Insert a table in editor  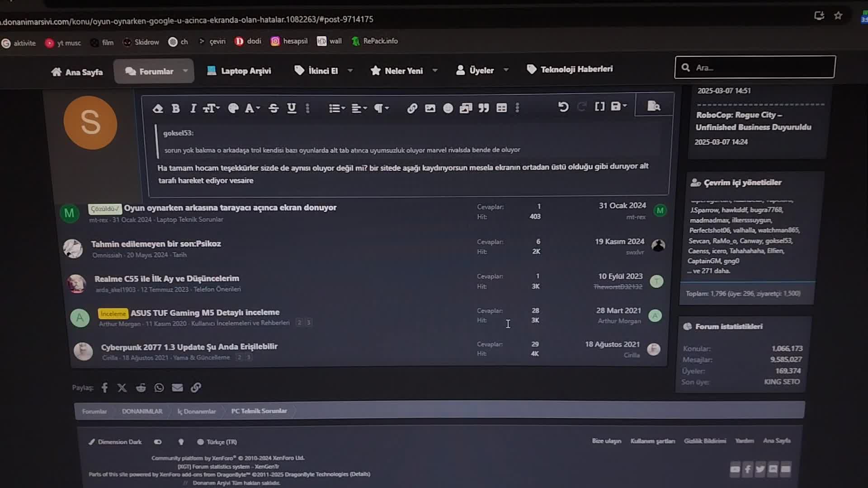click(501, 108)
